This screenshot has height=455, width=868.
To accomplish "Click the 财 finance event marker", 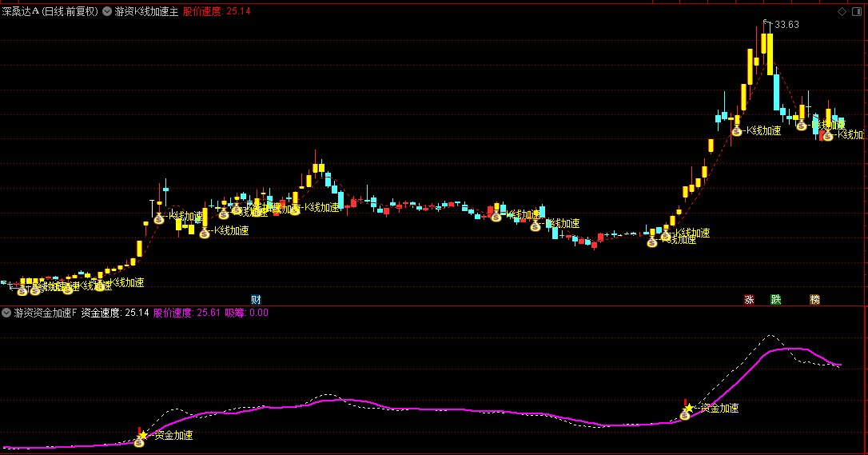I will tap(256, 299).
